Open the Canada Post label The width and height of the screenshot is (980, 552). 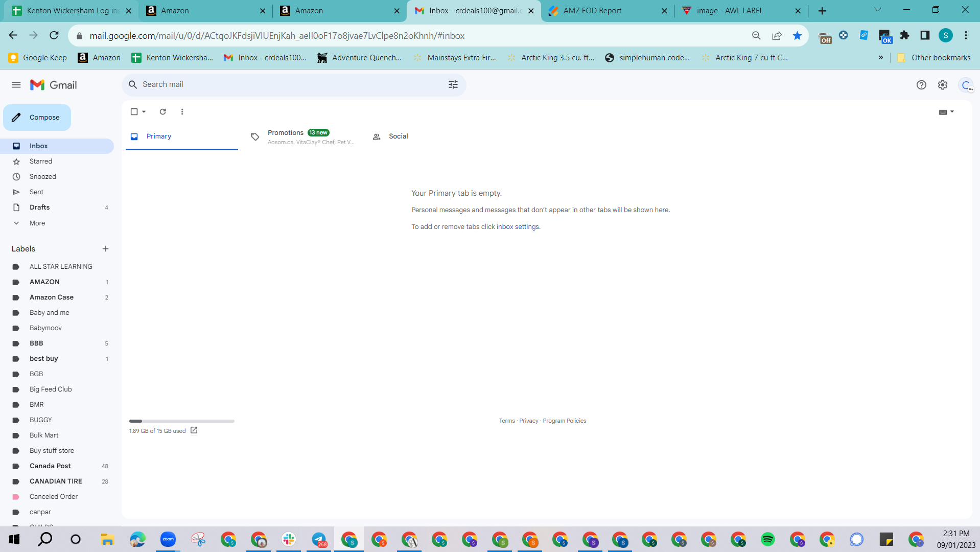[x=57, y=466]
